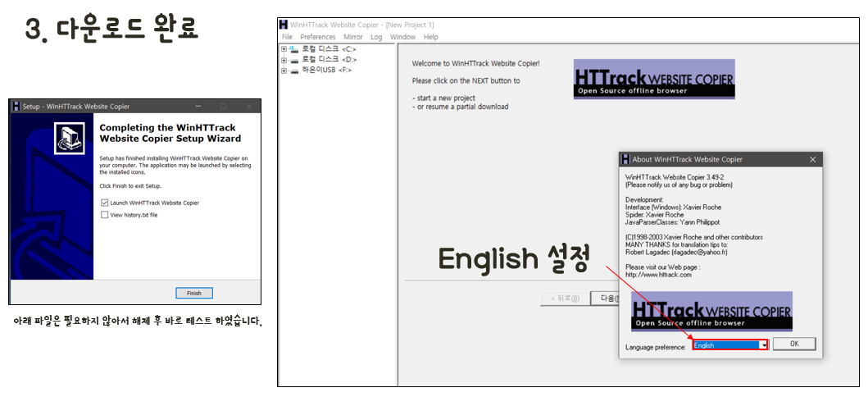Image resolution: width=868 pixels, height=406 pixels.
Task: Click the About dialog title bar icon
Action: 625,159
